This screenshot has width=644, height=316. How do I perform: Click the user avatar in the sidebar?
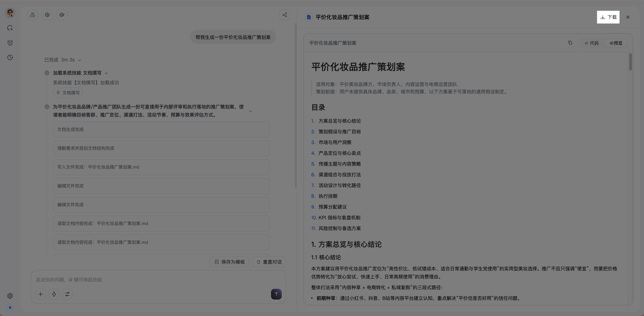point(10,13)
